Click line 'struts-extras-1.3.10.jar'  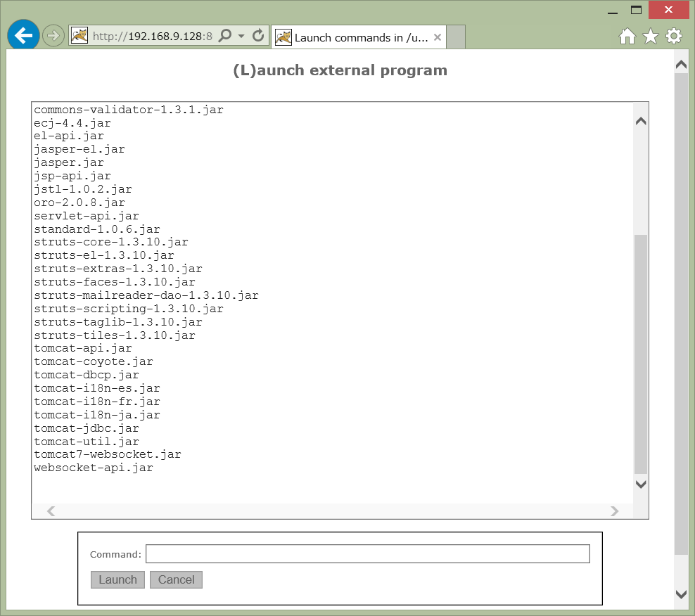click(118, 268)
